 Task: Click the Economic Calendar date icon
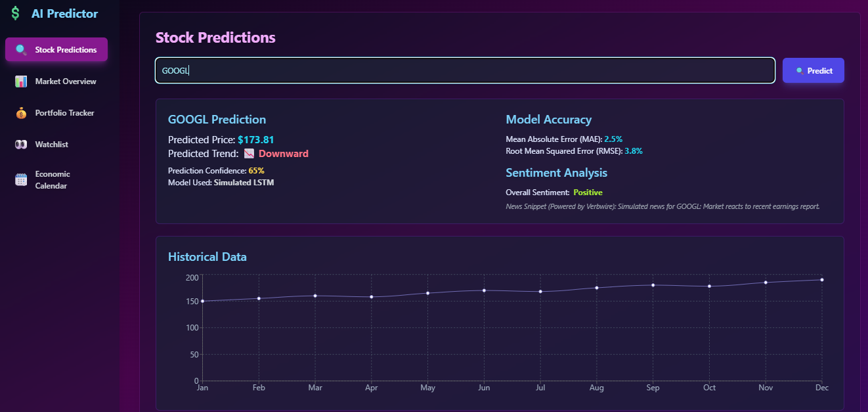(20, 179)
